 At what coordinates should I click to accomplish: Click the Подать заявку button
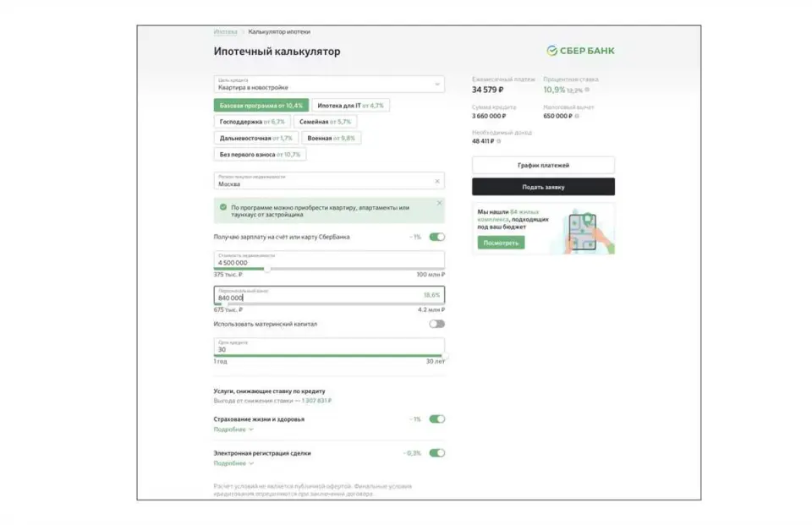(x=543, y=187)
